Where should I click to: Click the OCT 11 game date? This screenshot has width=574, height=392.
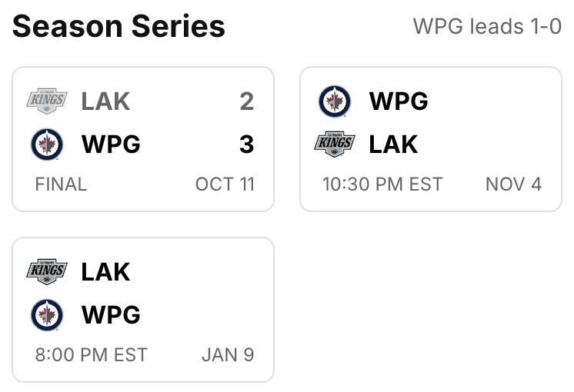225,184
